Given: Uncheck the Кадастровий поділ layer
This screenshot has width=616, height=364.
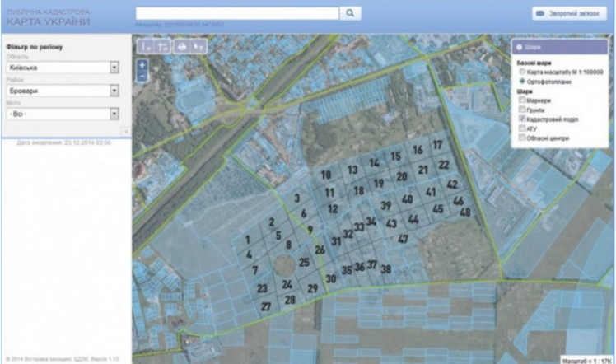Looking at the screenshot, I should click(x=522, y=119).
